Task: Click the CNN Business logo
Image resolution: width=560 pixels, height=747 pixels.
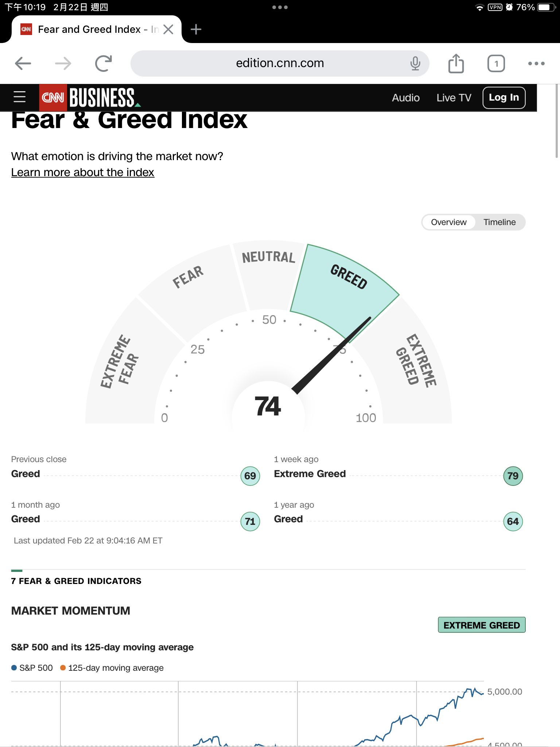Action: click(x=90, y=97)
